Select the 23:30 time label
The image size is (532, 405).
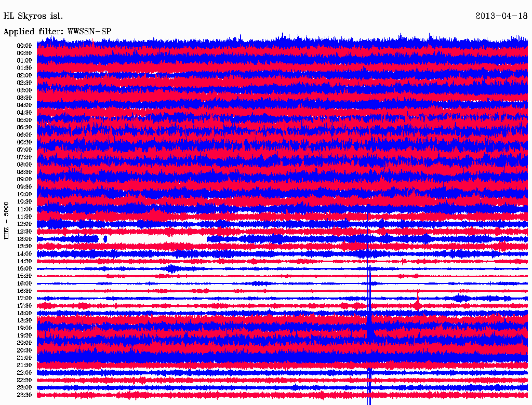click(x=24, y=395)
